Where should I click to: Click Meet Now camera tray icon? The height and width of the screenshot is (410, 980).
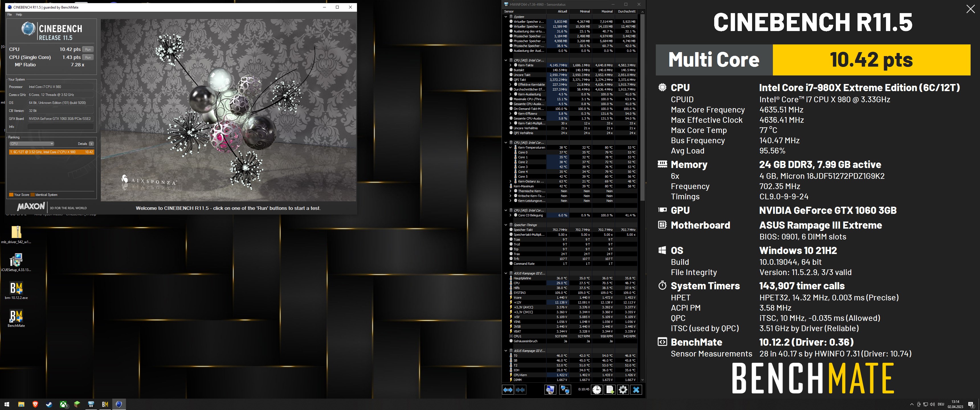point(919,404)
